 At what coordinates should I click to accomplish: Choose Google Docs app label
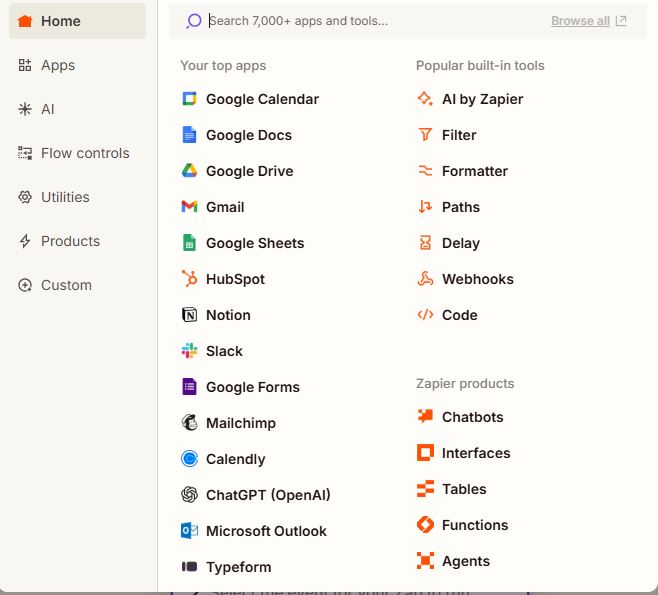point(249,135)
